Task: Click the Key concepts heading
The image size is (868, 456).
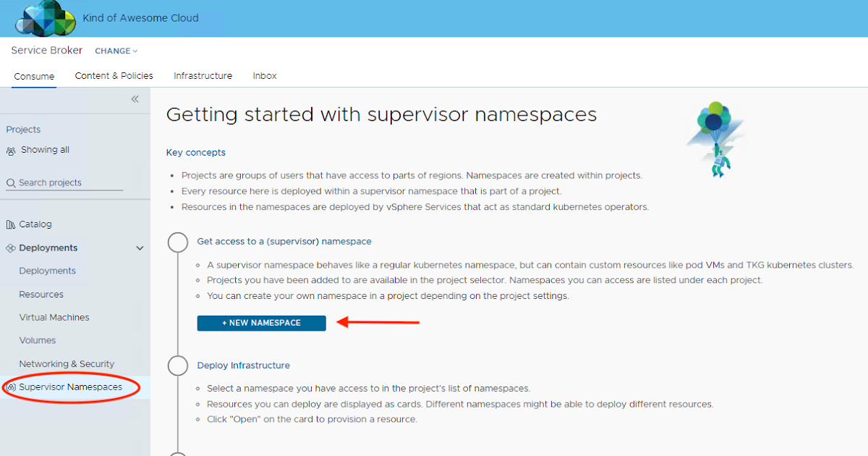Action: click(x=196, y=153)
